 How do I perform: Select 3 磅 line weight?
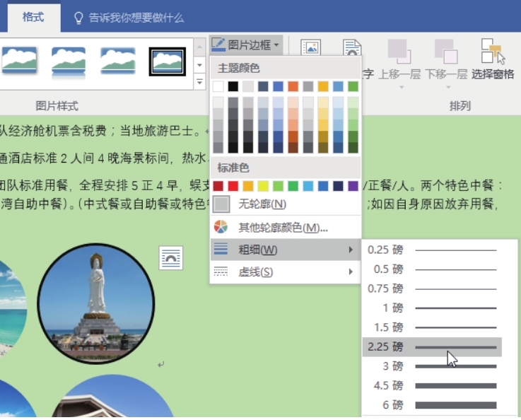432,366
